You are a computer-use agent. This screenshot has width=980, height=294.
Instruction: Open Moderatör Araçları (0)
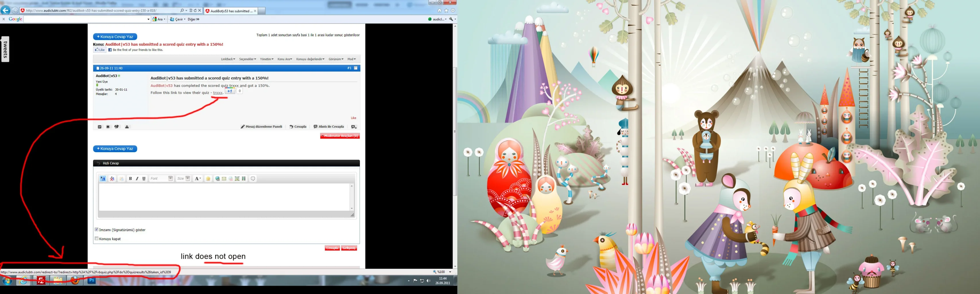pyautogui.click(x=340, y=136)
